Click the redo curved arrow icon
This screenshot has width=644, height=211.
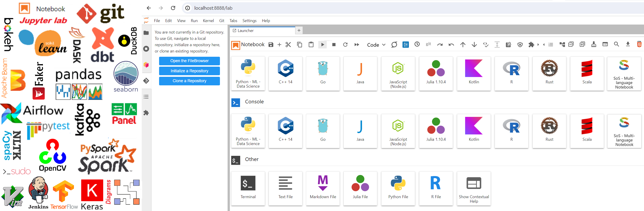[440, 45]
